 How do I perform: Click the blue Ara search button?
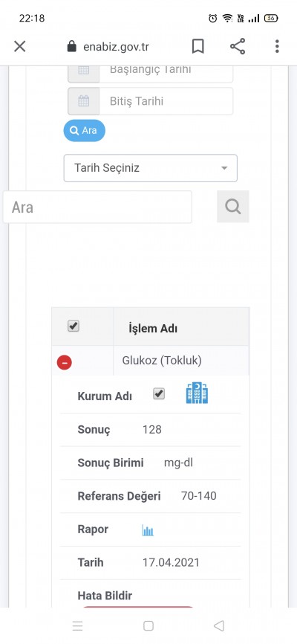pos(84,131)
